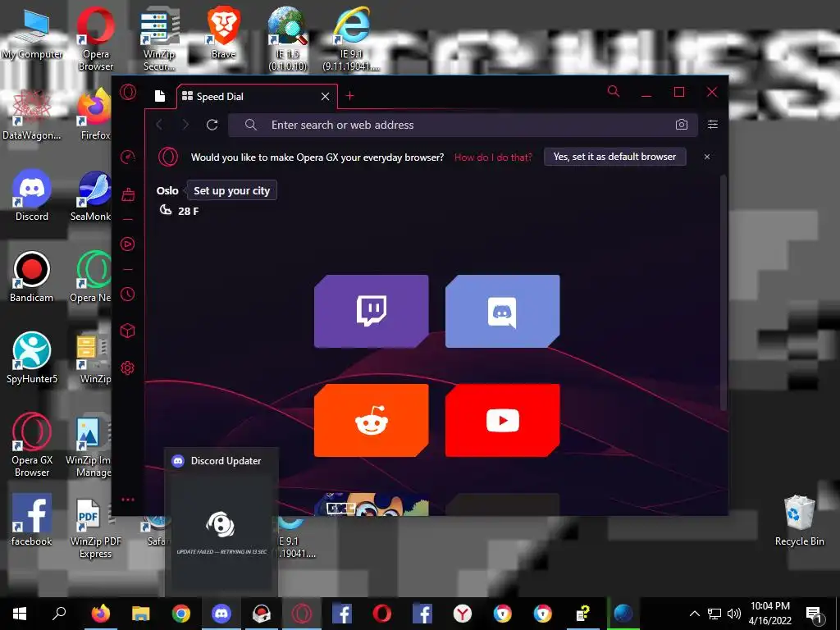
Task: Open GX Cleaner icon in sidebar
Action: coord(127,194)
